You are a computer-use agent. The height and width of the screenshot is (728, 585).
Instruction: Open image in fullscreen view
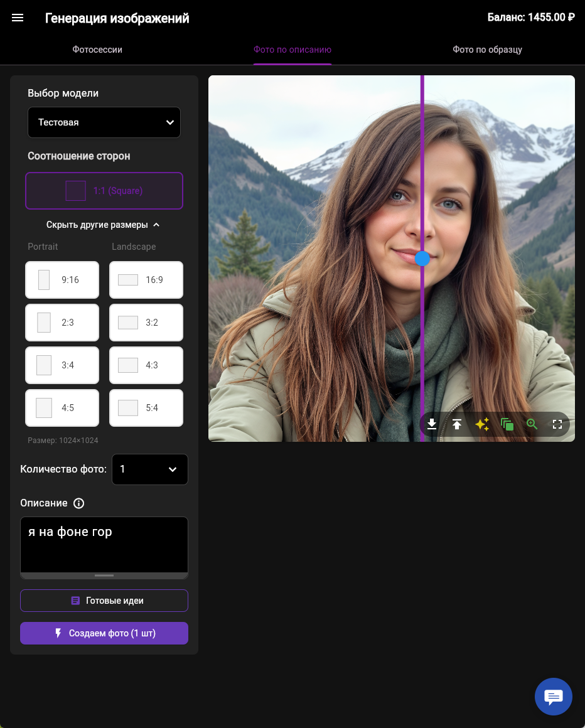click(x=557, y=424)
